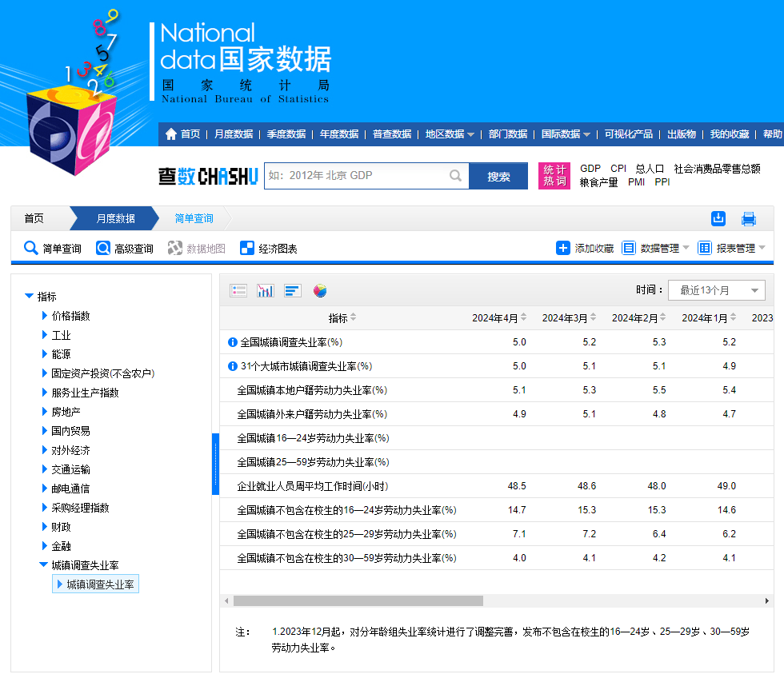Open the 地区数据 navigation menu
Viewport: 784px width, 678px height.
pos(449,134)
